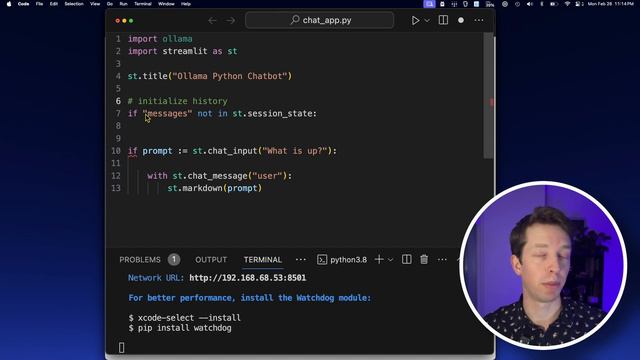Click the unsaved changes dot indicator
Image resolution: width=640 pixels, height=360 pixels.
[461, 20]
